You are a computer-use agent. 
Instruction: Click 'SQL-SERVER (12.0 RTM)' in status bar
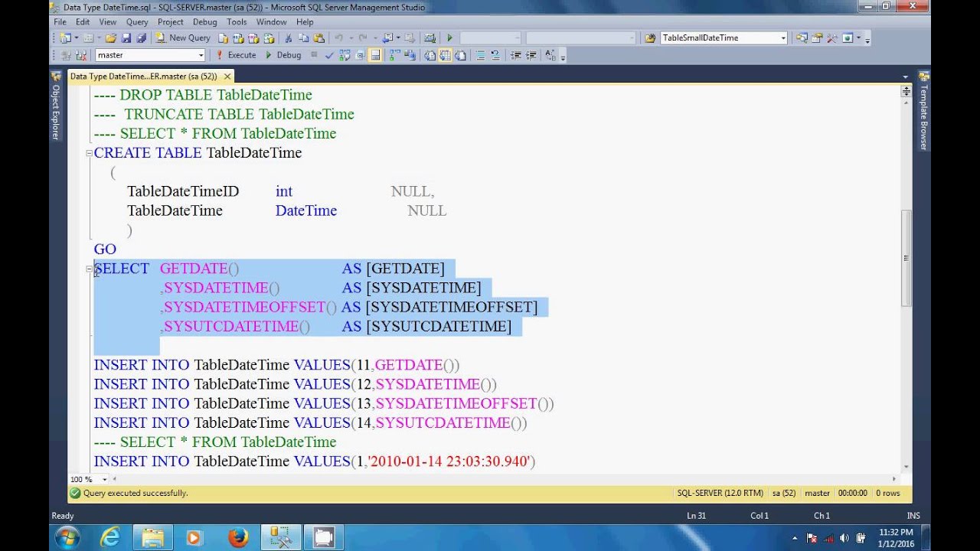point(720,493)
